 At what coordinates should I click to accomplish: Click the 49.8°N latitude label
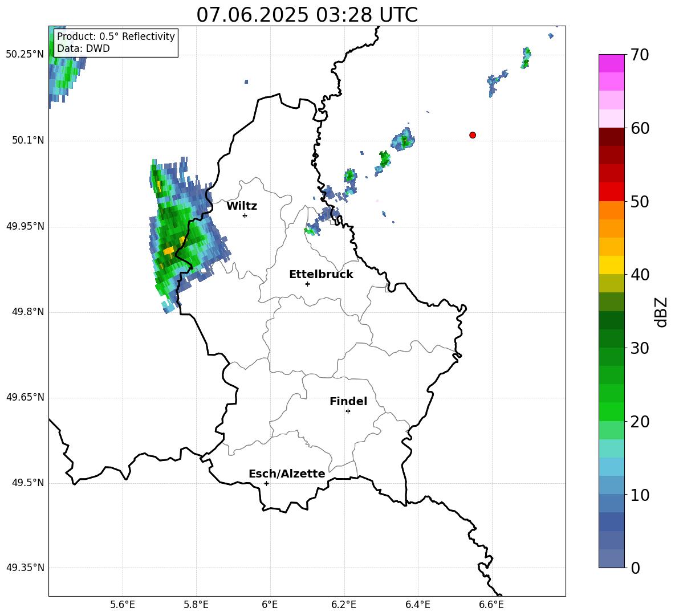point(28,312)
